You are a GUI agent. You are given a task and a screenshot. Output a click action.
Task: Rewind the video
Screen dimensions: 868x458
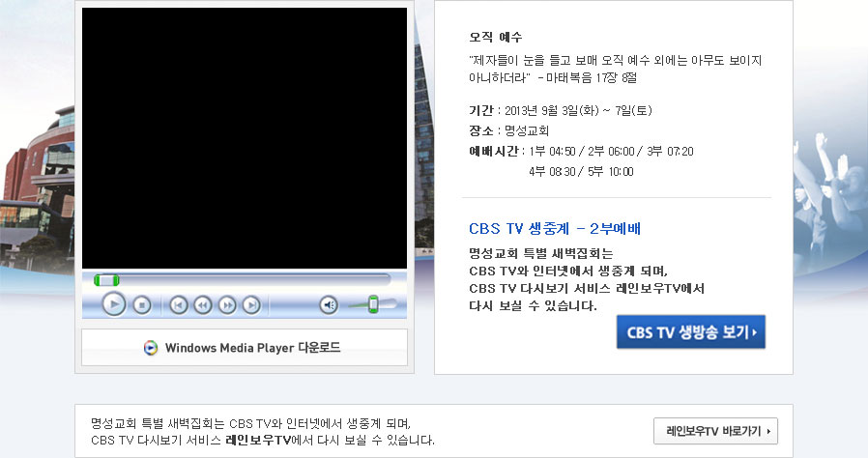pos(202,305)
